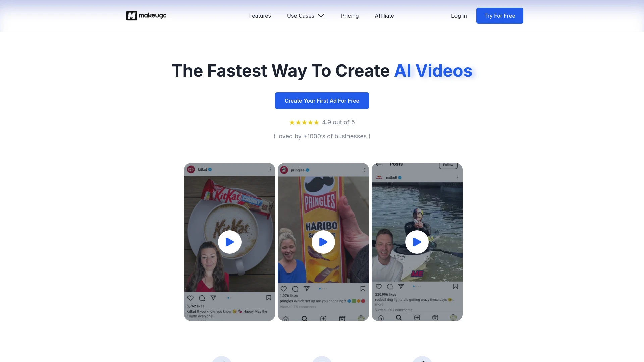Expand the Use Cases dropdown menu
This screenshot has width=644, height=362.
point(306,15)
